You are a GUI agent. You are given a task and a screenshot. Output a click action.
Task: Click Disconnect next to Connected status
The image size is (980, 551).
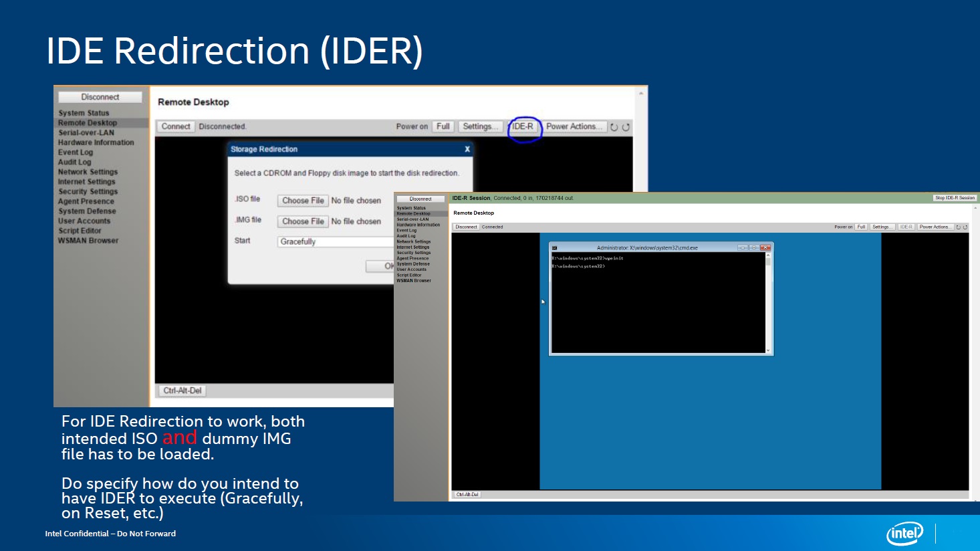click(466, 227)
